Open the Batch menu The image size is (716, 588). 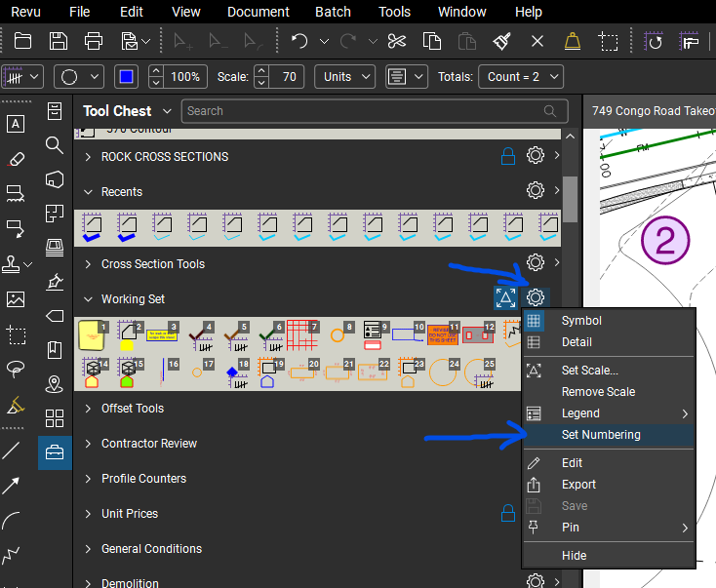333,12
